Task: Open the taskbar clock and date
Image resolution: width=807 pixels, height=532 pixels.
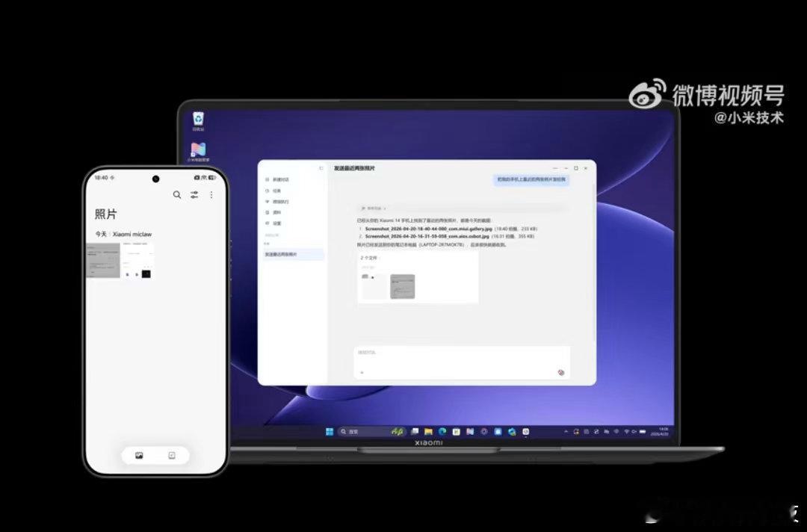Action: (659, 431)
